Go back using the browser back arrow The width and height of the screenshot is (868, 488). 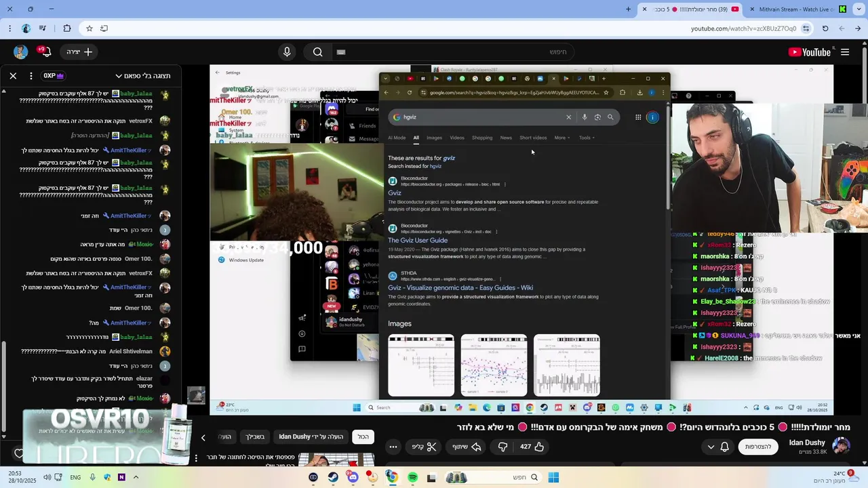pos(859,28)
